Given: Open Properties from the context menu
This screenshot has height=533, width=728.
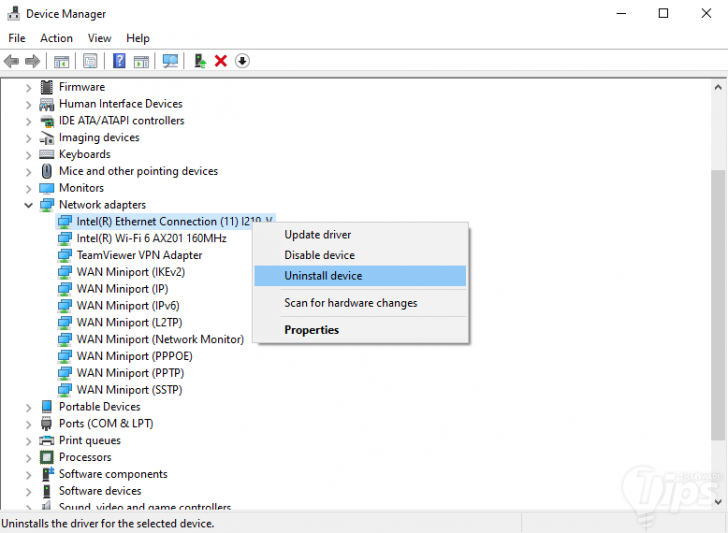Looking at the screenshot, I should pyautogui.click(x=360, y=330).
